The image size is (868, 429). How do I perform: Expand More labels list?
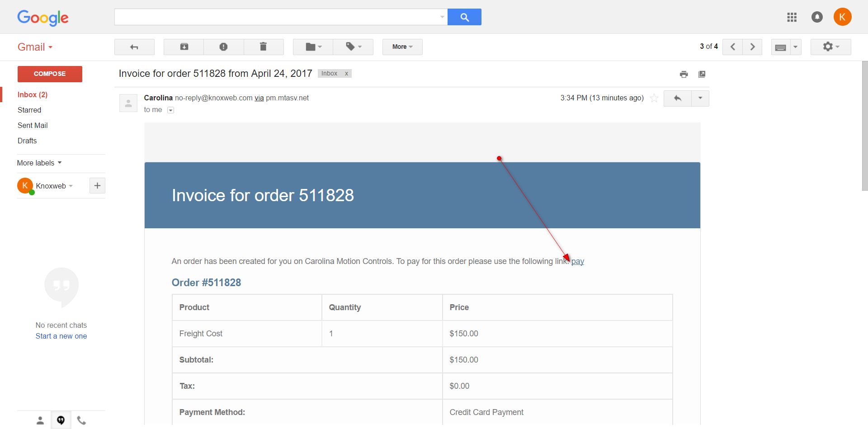(x=39, y=163)
